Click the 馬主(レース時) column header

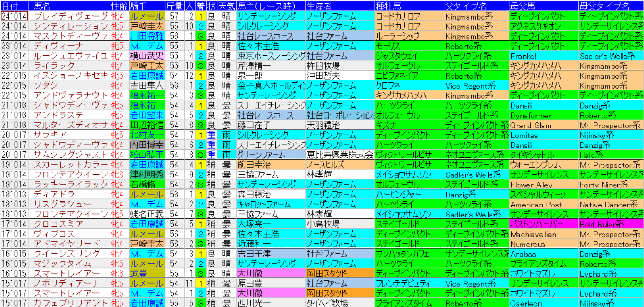(271, 6)
